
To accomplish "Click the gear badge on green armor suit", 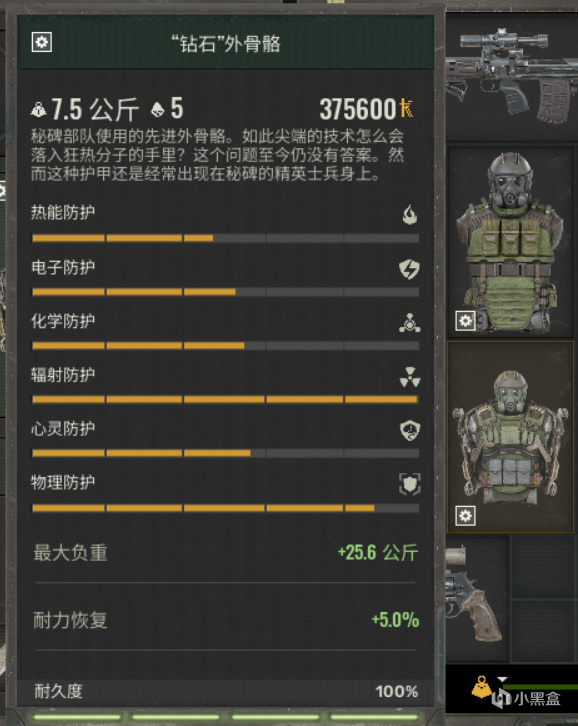I will pyautogui.click(x=465, y=320).
